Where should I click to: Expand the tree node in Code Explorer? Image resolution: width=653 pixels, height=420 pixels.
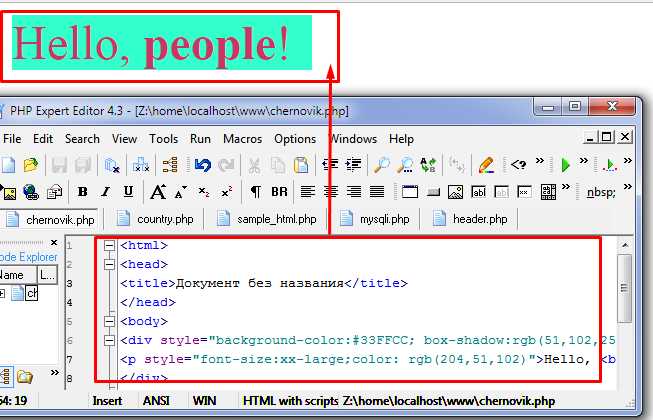tap(2, 294)
